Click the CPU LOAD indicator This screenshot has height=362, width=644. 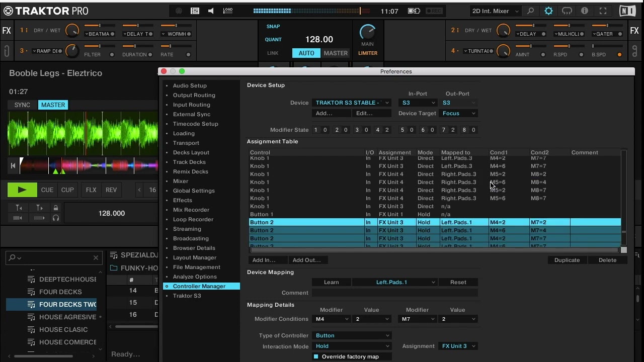228,10
